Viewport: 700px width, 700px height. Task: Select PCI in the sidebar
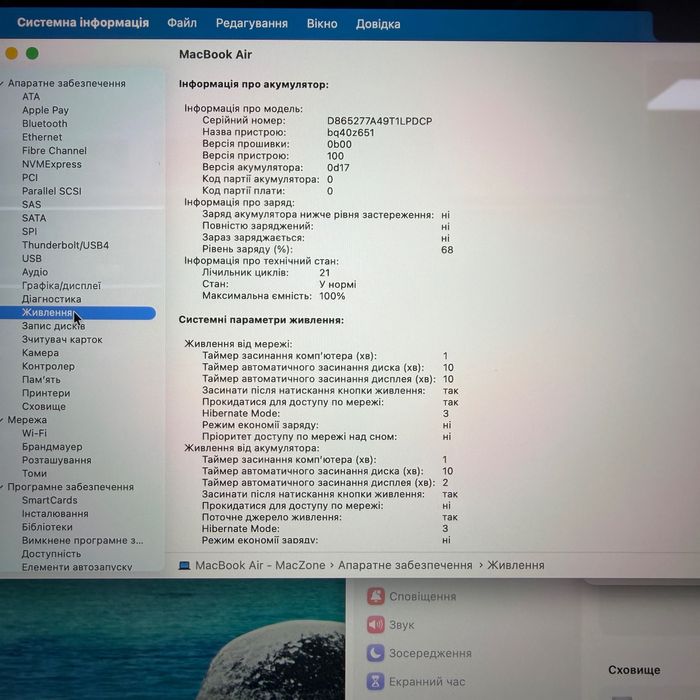30,178
